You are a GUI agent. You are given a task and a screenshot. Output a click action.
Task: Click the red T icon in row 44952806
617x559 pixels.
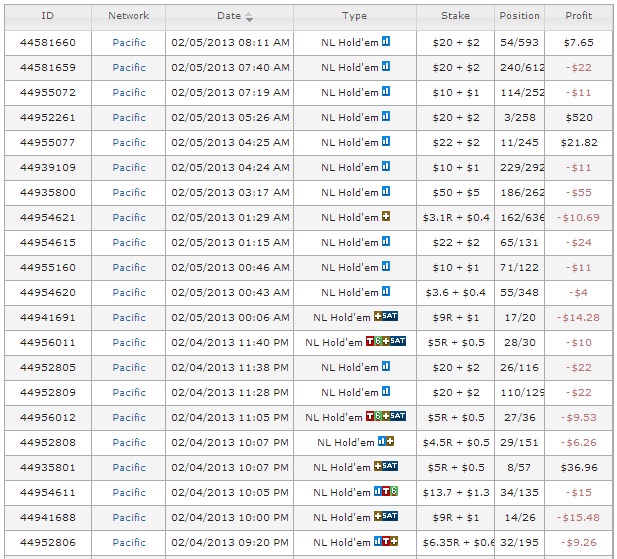coord(386,541)
